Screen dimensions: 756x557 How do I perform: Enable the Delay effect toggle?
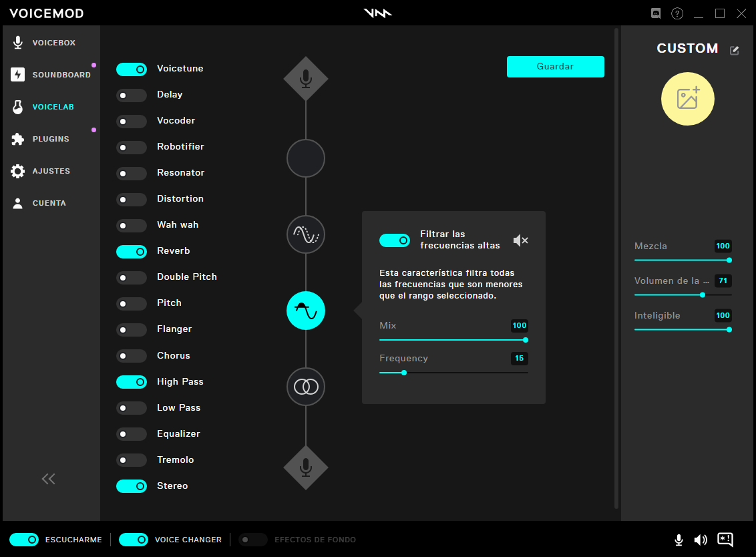(132, 96)
